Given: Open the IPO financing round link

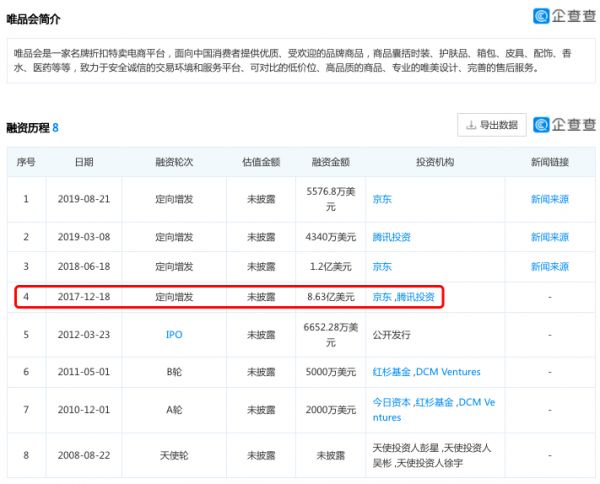Looking at the screenshot, I should [x=174, y=334].
